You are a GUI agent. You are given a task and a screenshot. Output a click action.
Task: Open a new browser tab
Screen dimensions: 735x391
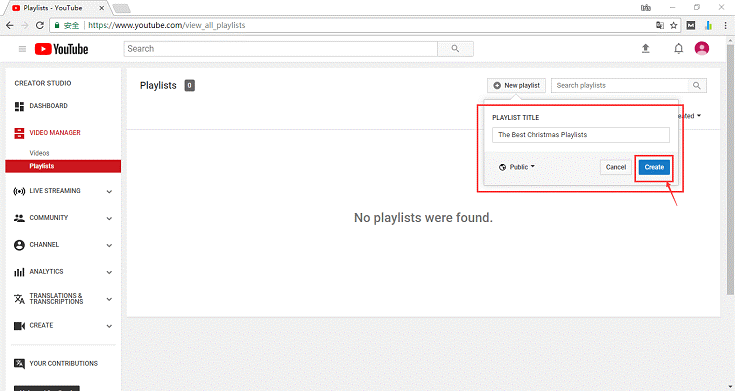[121, 8]
